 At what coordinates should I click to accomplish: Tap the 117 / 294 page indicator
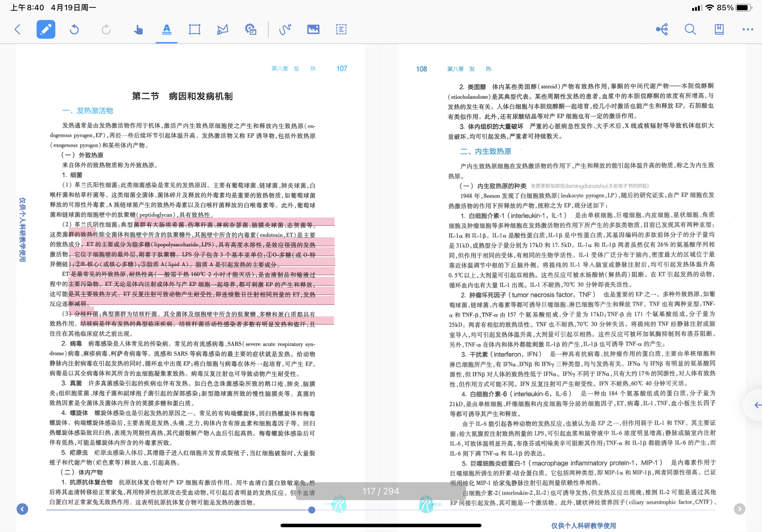[x=381, y=491]
